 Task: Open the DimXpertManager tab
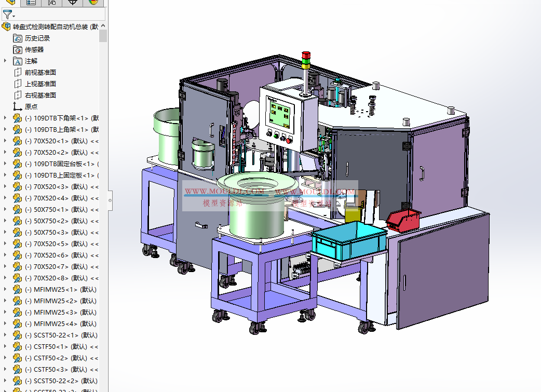coord(73,3)
